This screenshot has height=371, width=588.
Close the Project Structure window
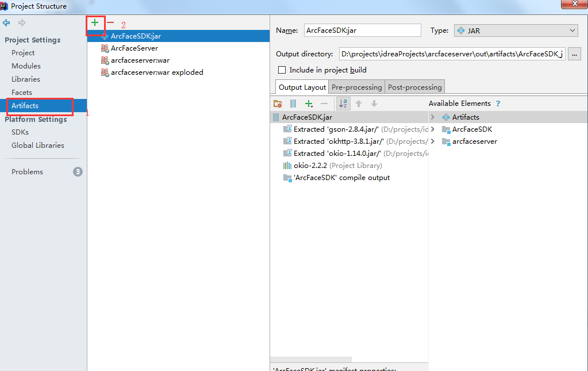[x=575, y=4]
